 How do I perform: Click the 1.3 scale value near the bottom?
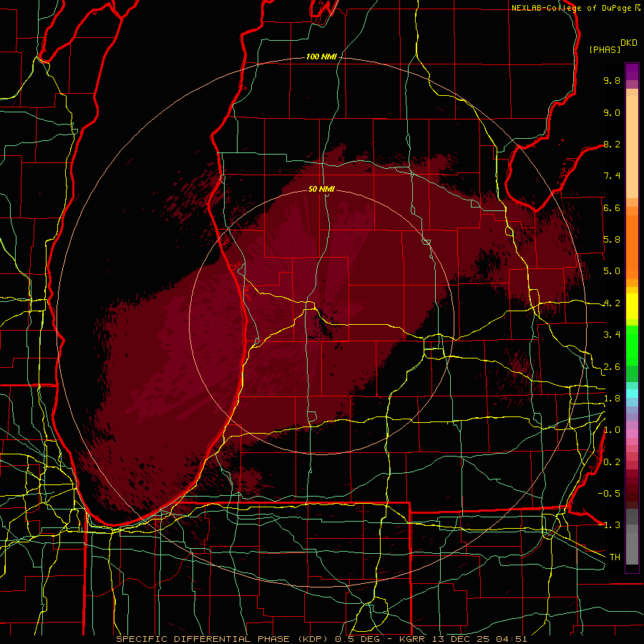pos(612,525)
